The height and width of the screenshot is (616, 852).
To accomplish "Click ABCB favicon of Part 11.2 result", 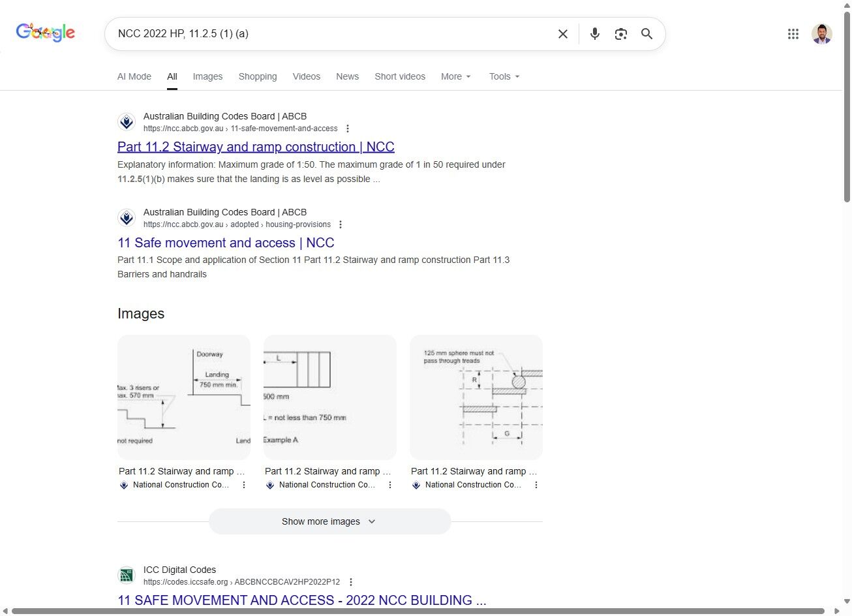I will click(x=127, y=122).
